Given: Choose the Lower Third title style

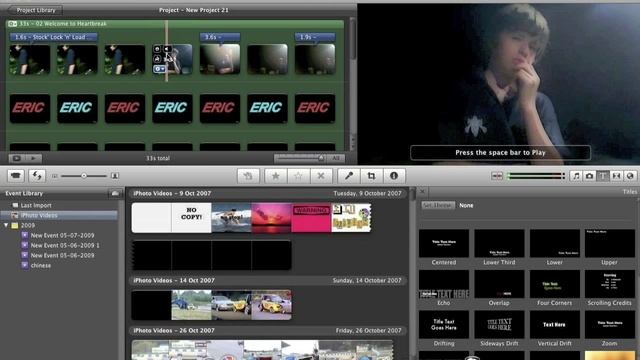Looking at the screenshot, I should (x=499, y=247).
